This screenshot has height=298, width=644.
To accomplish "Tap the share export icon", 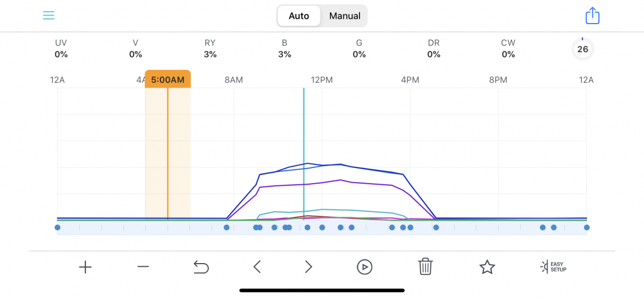I will coord(592,16).
